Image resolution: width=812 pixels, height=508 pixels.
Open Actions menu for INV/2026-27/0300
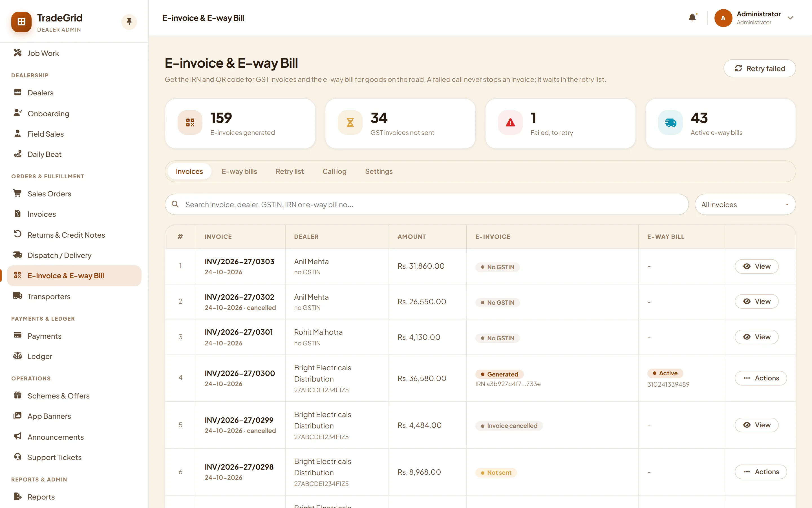pos(760,378)
